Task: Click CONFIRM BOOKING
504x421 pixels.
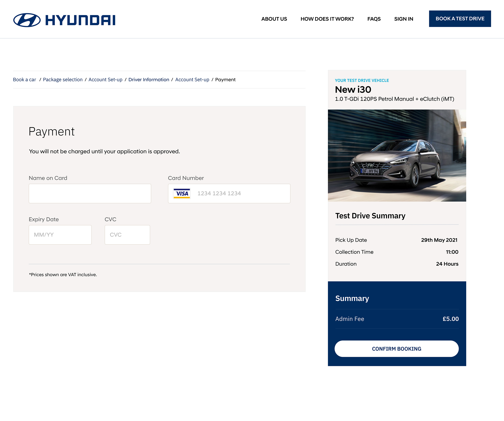Action: 396,349
